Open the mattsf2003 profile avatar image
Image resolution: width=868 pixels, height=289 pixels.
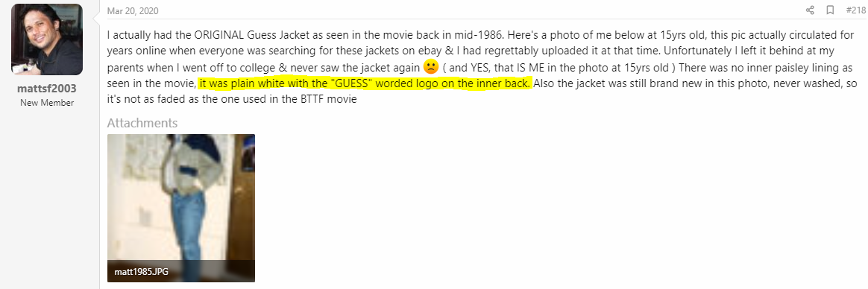pyautogui.click(x=47, y=39)
